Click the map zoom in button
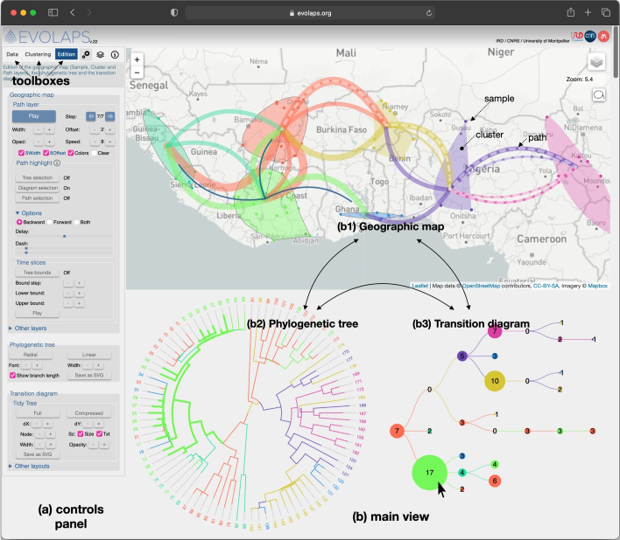 pyautogui.click(x=137, y=60)
